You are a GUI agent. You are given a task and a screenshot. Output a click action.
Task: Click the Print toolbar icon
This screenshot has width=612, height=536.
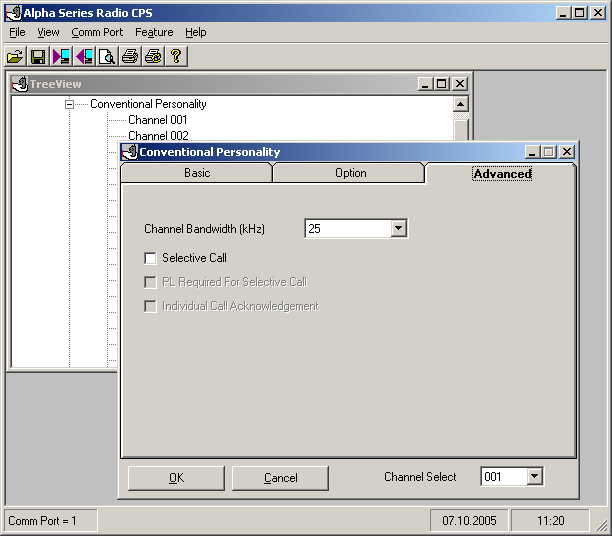[x=130, y=57]
